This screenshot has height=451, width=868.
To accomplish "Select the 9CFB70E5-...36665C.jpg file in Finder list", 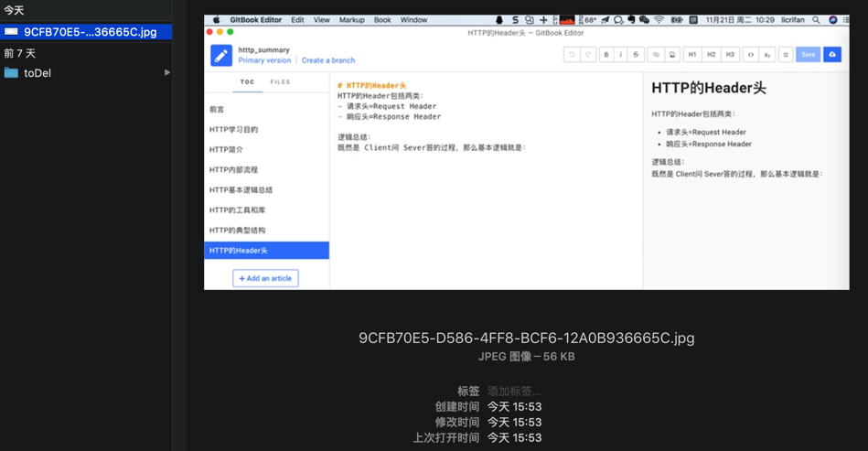I will pos(86,31).
